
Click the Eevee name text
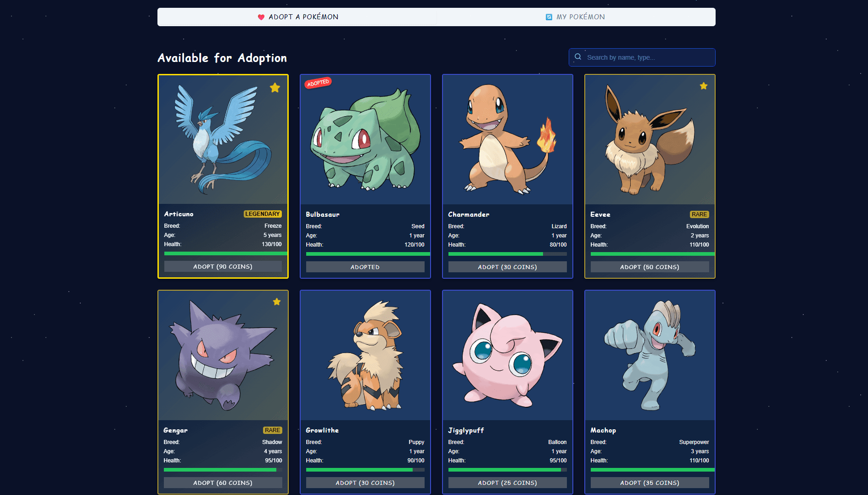(600, 214)
